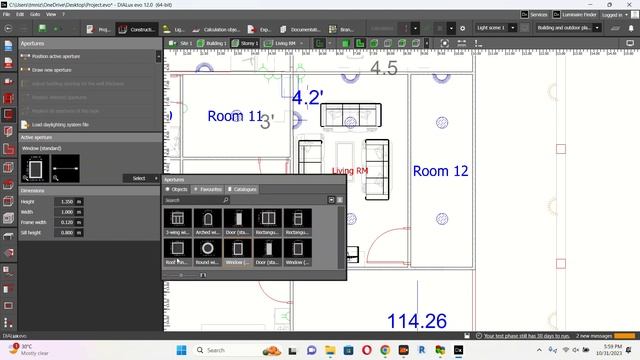Click the Windows Start button
Screen dimensions: 640x360
click(181, 350)
